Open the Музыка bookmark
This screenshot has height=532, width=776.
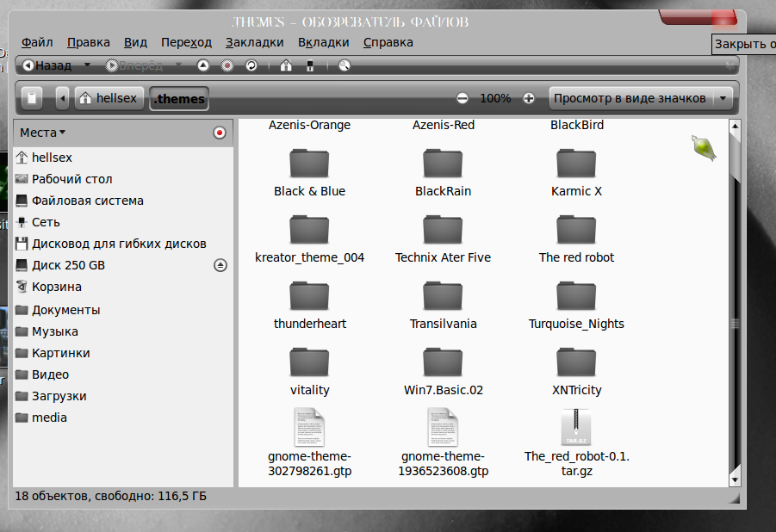[123, 331]
